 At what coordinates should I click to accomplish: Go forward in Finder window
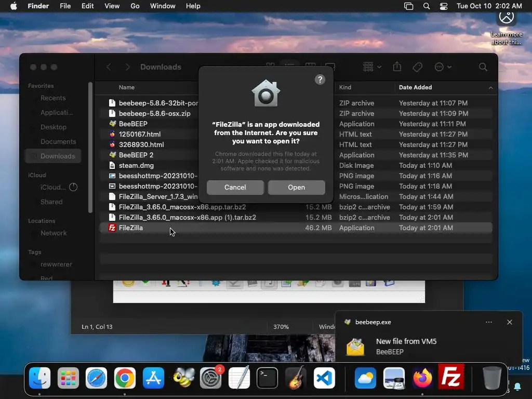128,67
